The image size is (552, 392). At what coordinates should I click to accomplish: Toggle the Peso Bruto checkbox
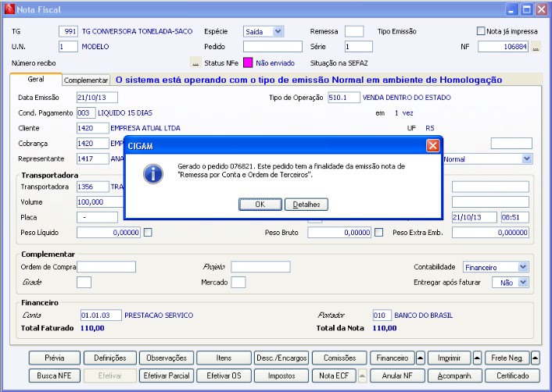point(378,233)
